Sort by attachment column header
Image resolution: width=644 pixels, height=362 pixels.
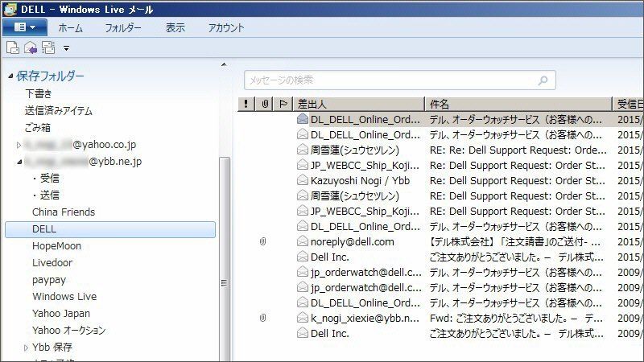pyautogui.click(x=265, y=104)
